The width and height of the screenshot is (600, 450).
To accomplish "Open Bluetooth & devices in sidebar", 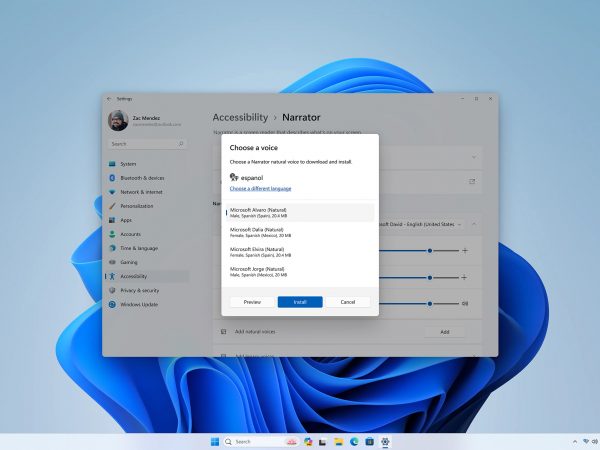I will tap(147, 178).
